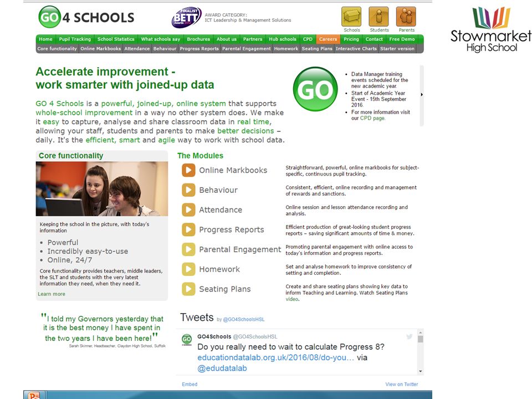
Task: Select Attendance in the grey submenu
Action: [137, 49]
